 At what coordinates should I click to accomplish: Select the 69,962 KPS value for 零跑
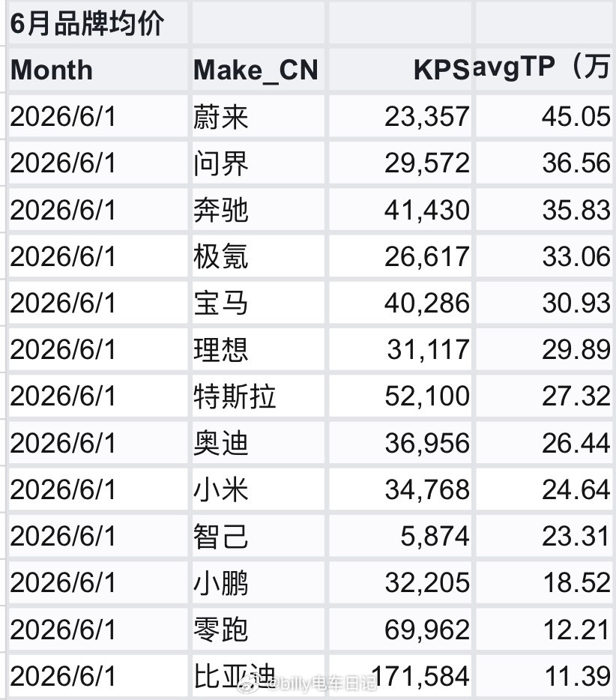400,629
